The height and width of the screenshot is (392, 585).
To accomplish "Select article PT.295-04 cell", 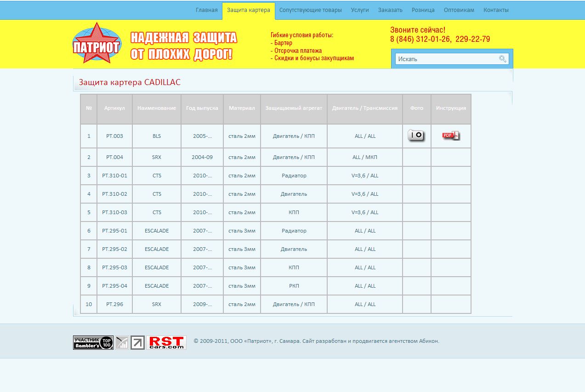I will 114,286.
